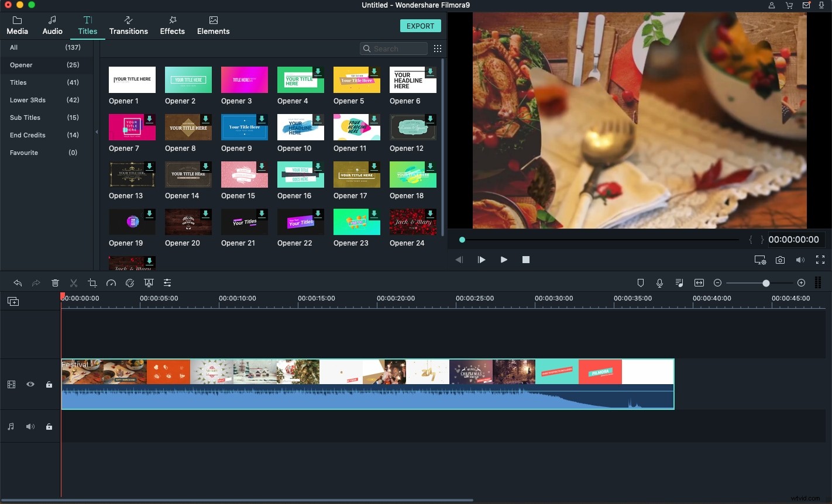This screenshot has height=504, width=832.
Task: Play the video in the preview window
Action: (504, 260)
